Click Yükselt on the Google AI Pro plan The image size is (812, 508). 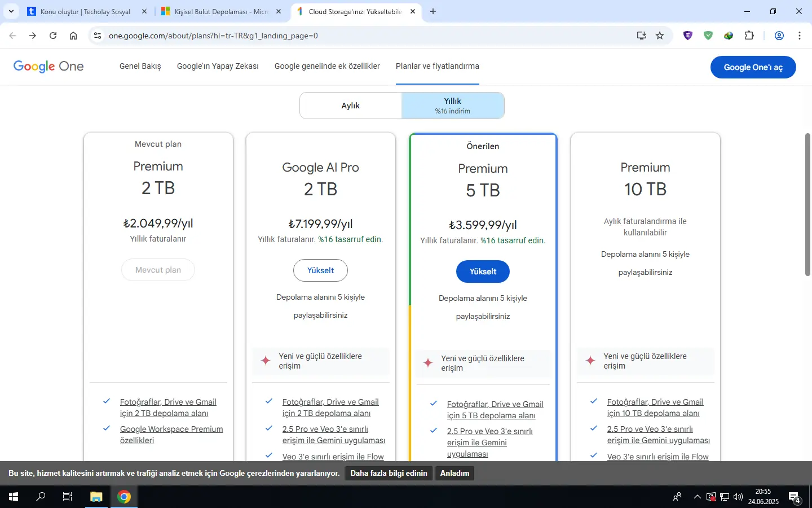point(320,270)
